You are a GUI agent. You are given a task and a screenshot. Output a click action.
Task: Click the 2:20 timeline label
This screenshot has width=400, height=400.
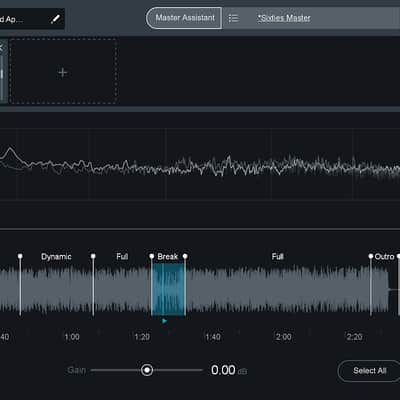click(354, 337)
